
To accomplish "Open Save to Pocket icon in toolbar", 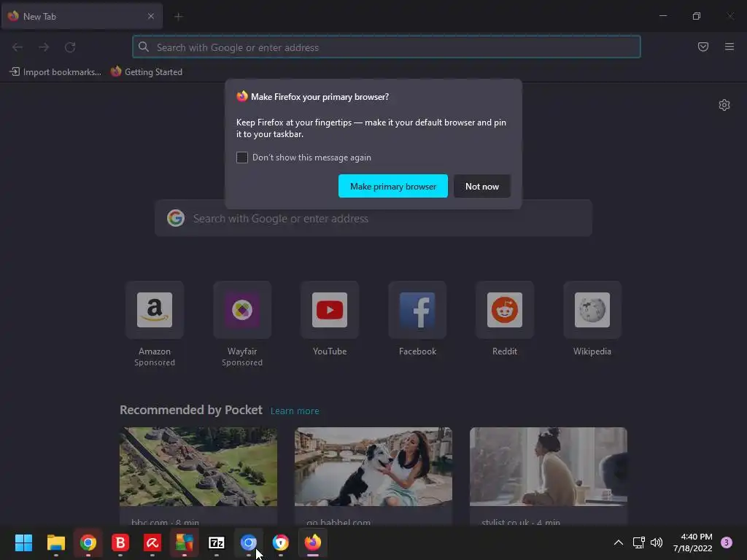I will pos(703,47).
